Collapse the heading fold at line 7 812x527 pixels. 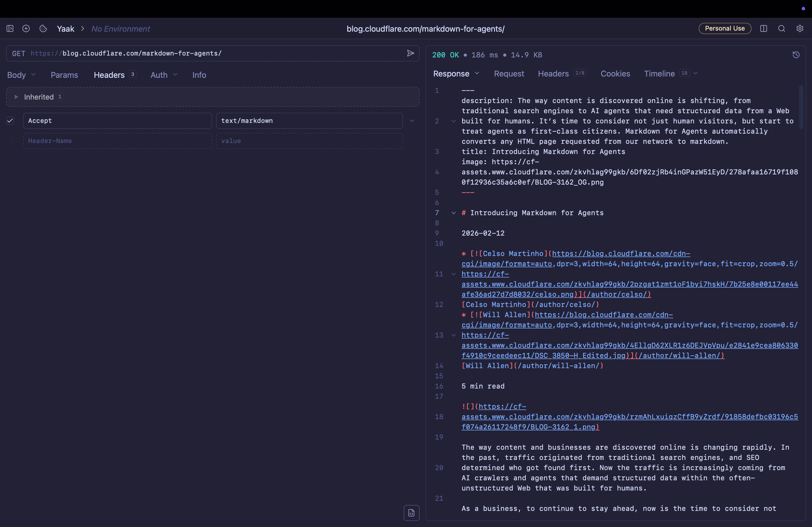tap(454, 213)
